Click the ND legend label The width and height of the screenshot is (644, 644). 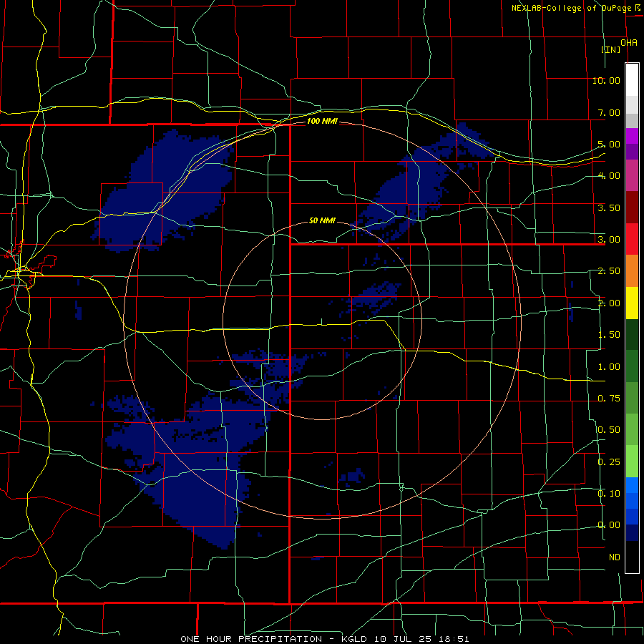pos(615,557)
